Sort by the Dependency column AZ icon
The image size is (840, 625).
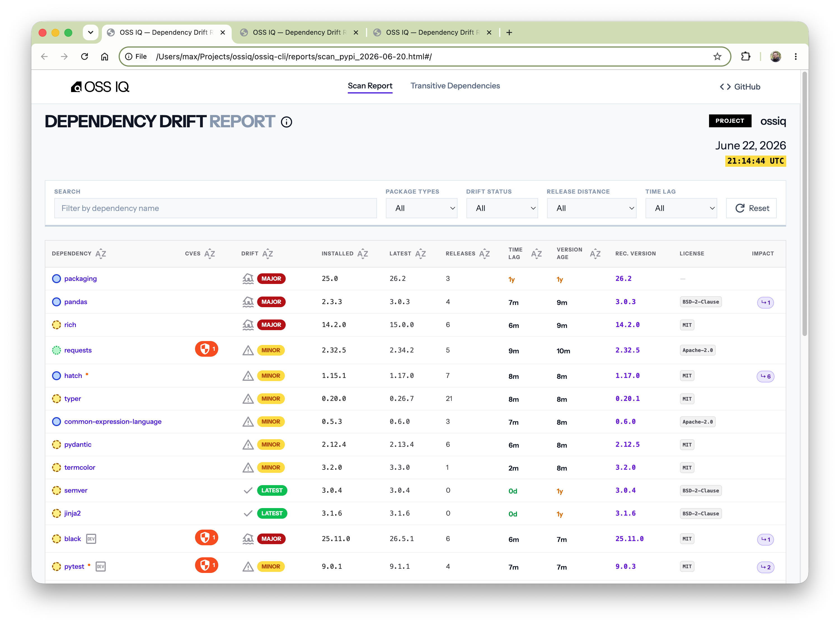click(101, 253)
